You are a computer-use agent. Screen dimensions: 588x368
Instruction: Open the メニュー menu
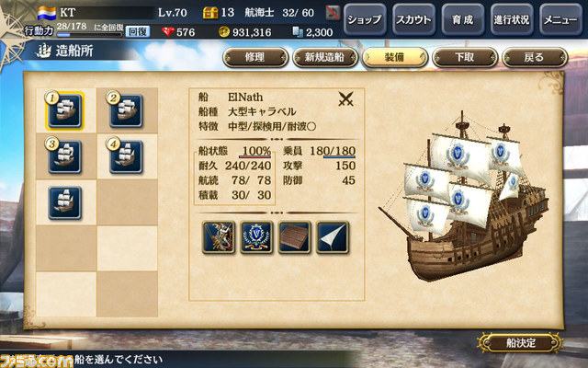coord(560,19)
